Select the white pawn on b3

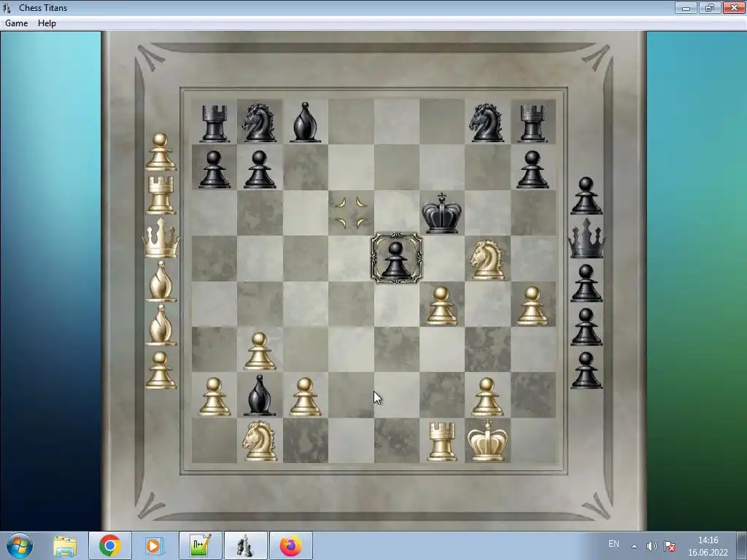click(259, 351)
